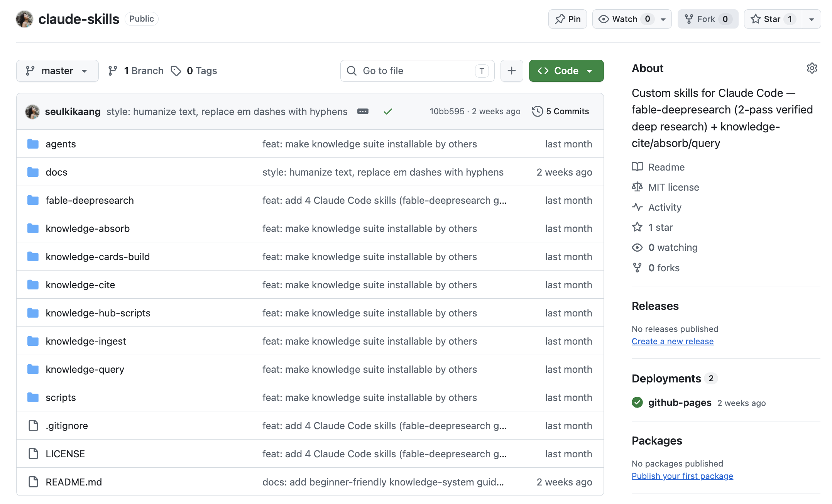Click the branch icon beside 1 Branch
This screenshot has width=832, height=504.
click(x=113, y=71)
